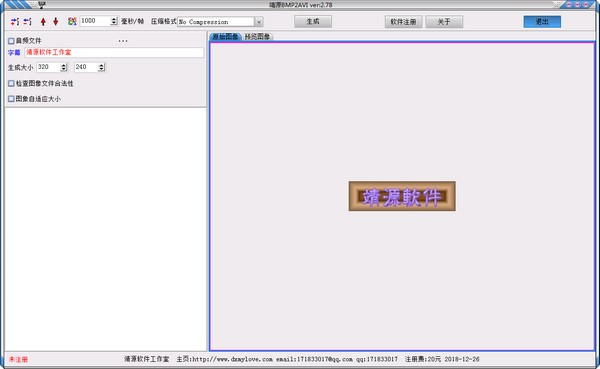The height and width of the screenshot is (369, 600).
Task: Click the second remove-images toolbar icon
Action: point(28,21)
